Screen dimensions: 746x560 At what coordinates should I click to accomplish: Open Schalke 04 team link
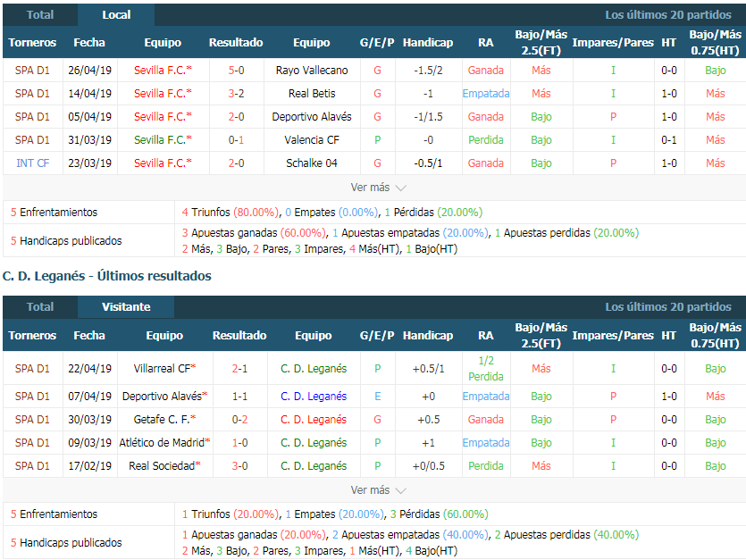(312, 163)
